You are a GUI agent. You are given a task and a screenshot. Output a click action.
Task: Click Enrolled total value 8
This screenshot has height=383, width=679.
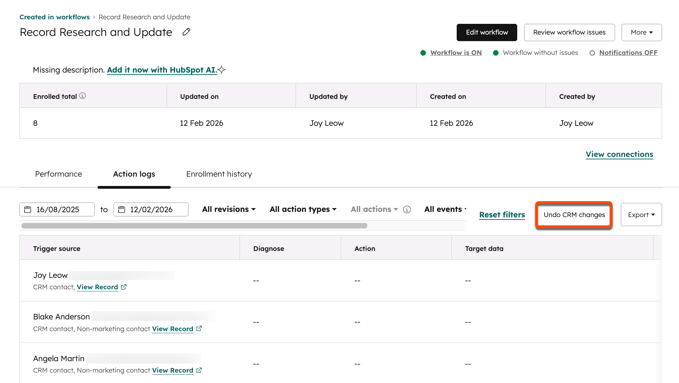point(35,123)
